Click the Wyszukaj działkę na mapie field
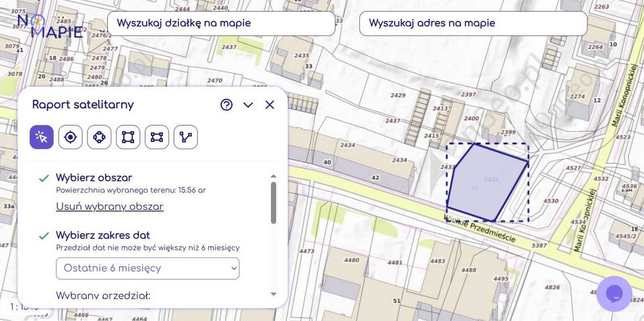The image size is (644, 321). coord(221,23)
